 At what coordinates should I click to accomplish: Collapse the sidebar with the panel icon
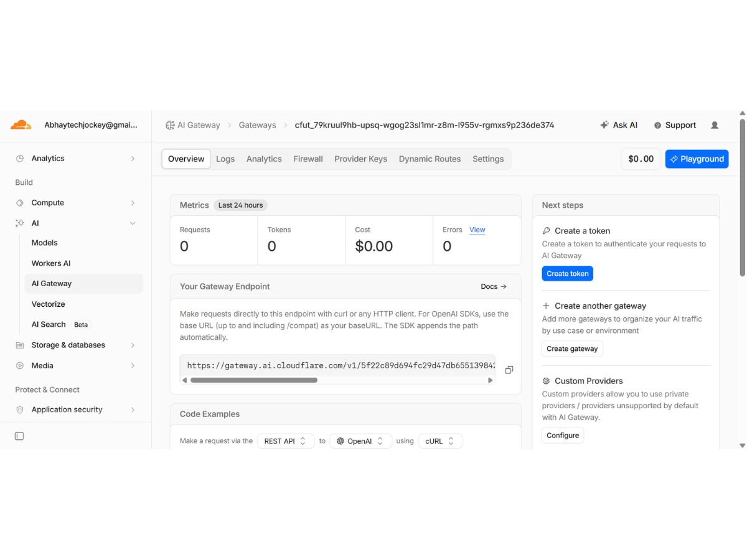click(19, 436)
